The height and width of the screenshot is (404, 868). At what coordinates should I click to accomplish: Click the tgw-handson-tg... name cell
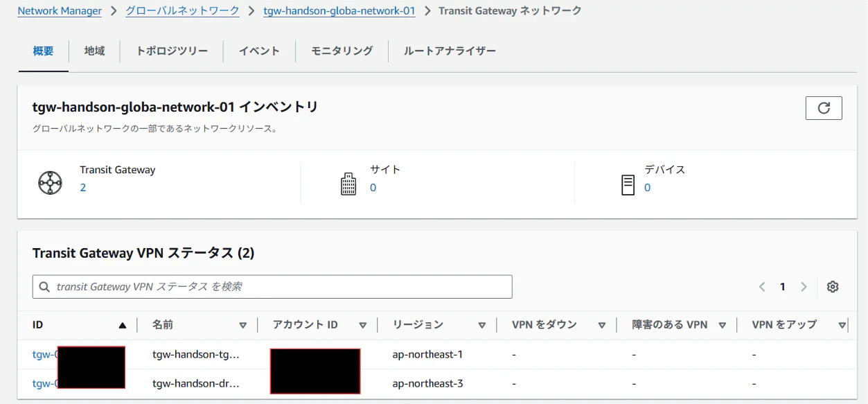point(196,355)
